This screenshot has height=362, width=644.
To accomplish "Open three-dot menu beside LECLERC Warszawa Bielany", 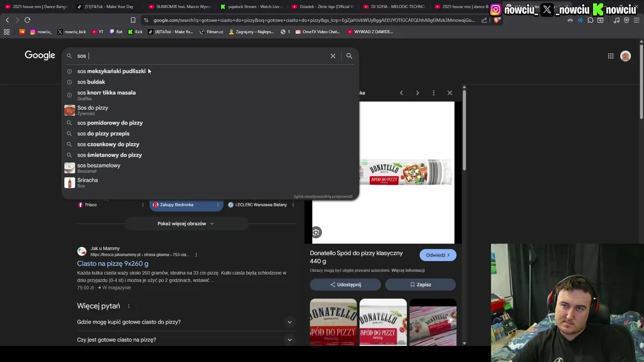I will tap(293, 205).
